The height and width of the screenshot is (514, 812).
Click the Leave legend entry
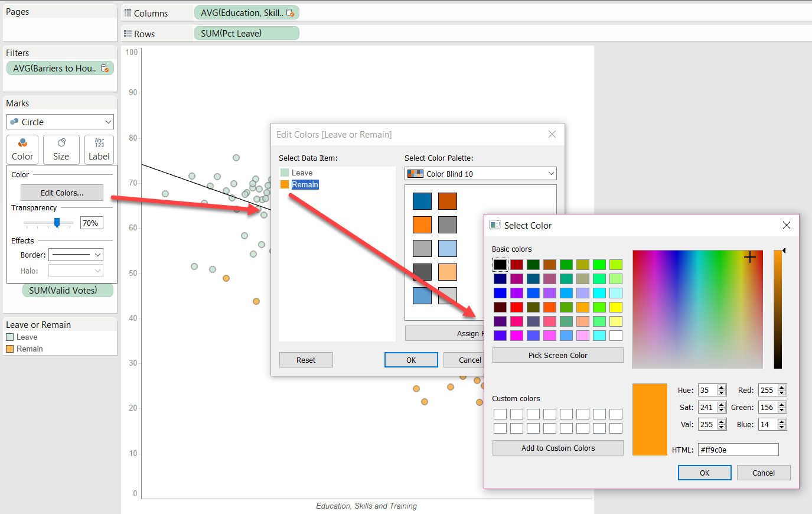22,337
